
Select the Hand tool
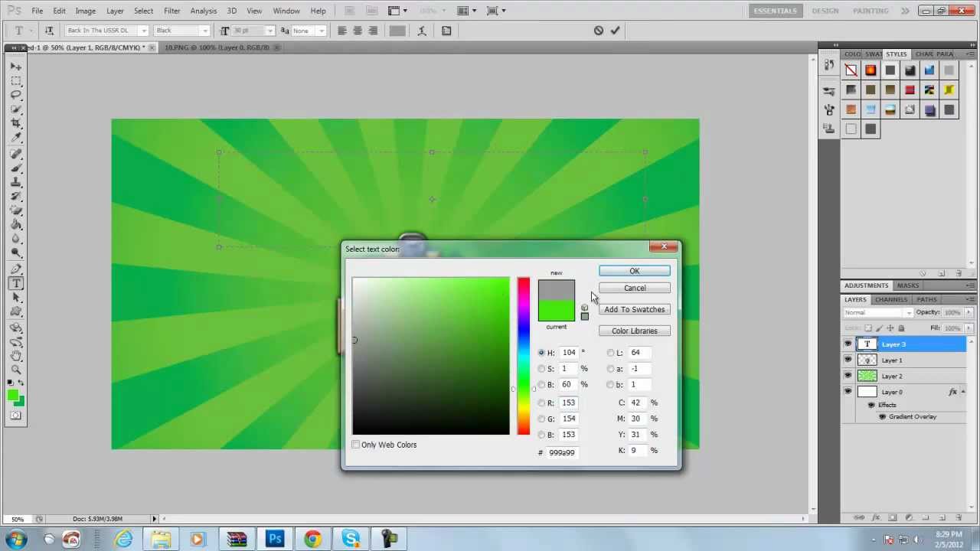coord(16,355)
